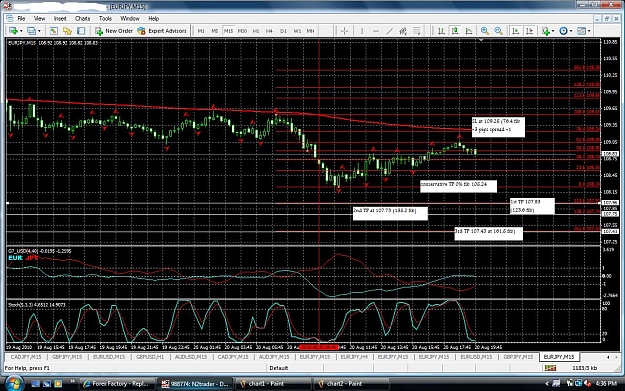Switch chart to W1 timeframe
This screenshot has height=391, width=625.
coord(297,31)
